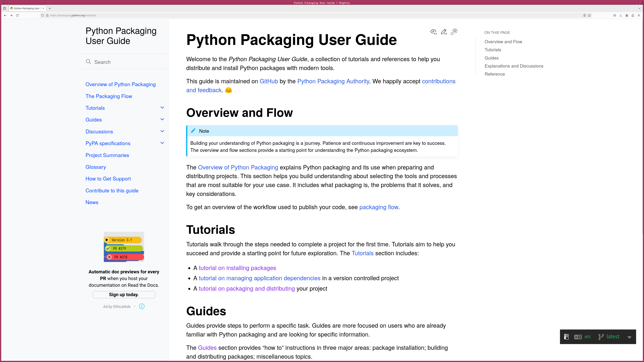Click the Sign up today button
644x362 pixels.
tap(124, 295)
